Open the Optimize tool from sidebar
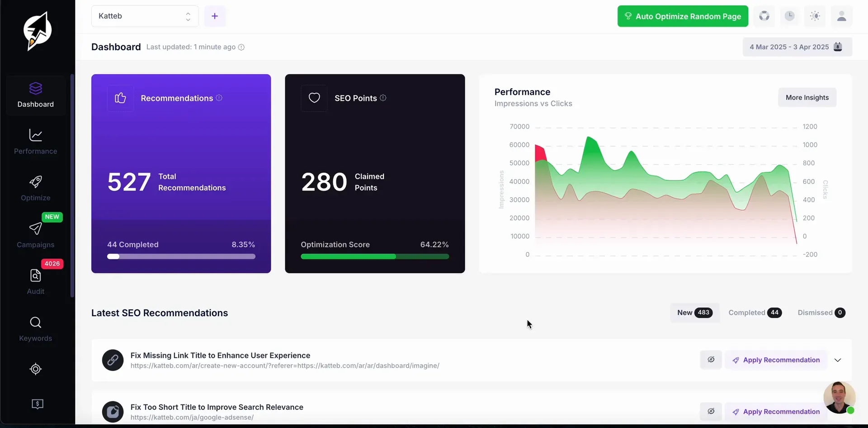The image size is (868, 428). click(x=35, y=187)
